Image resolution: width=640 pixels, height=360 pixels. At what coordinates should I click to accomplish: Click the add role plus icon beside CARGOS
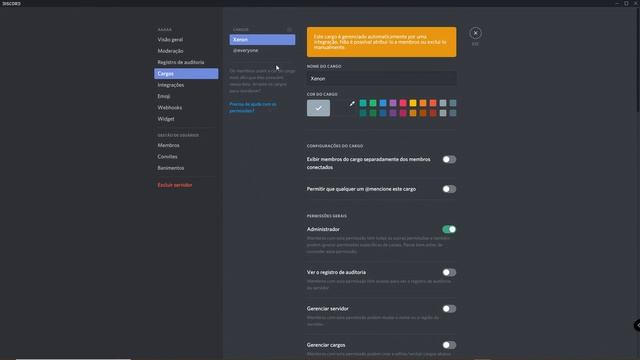click(289, 29)
